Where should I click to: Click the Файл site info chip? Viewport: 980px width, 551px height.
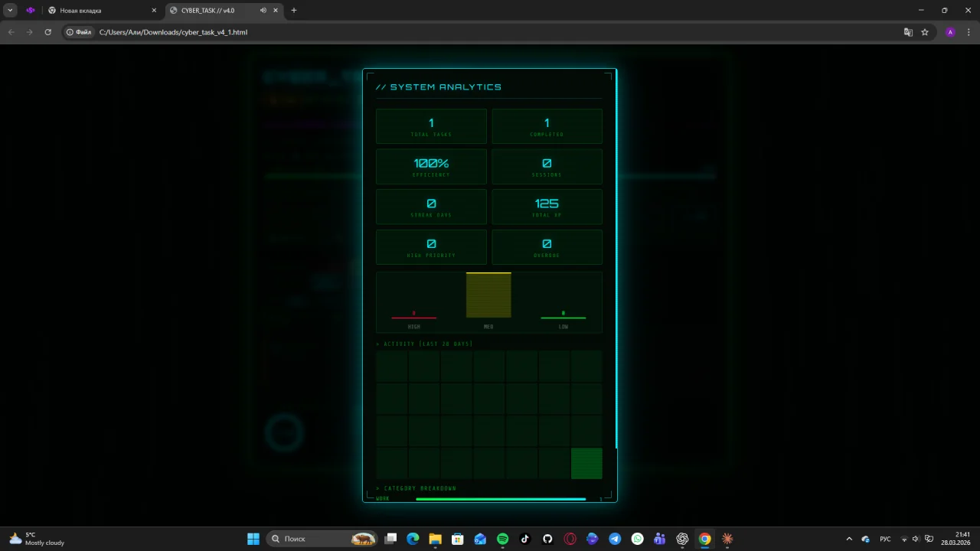point(80,32)
